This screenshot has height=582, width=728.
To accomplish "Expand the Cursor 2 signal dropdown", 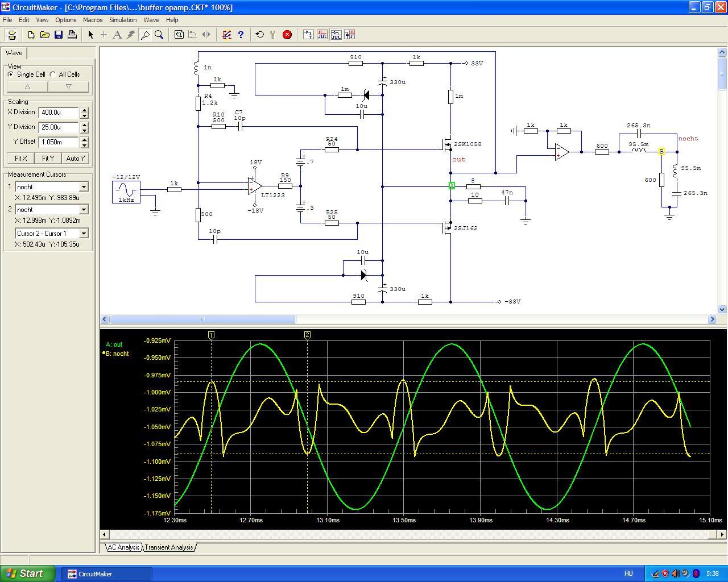I will point(84,210).
